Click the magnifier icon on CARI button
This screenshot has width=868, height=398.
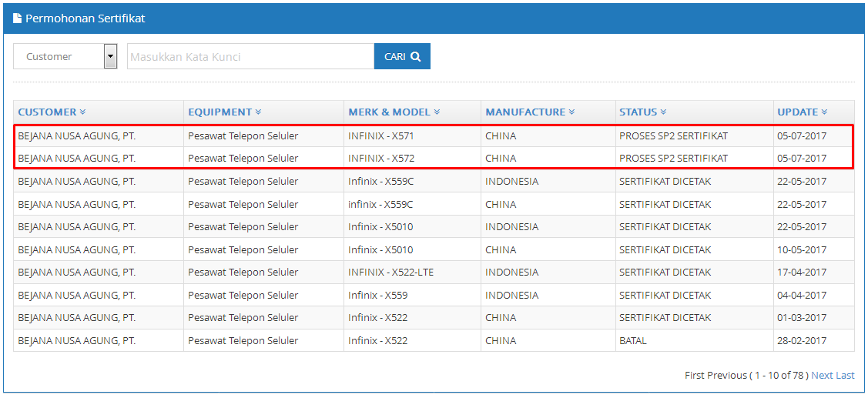(415, 56)
